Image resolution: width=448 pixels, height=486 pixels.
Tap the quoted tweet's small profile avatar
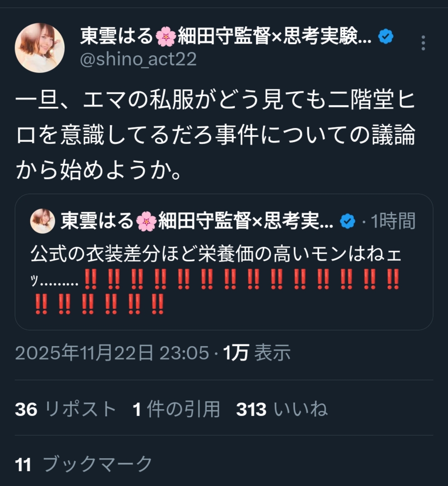coord(42,221)
